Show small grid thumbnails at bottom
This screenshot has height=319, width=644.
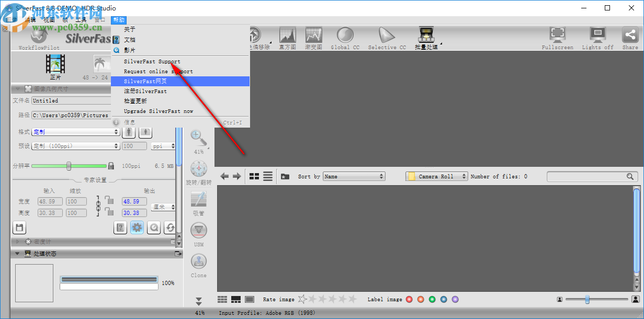click(x=222, y=299)
